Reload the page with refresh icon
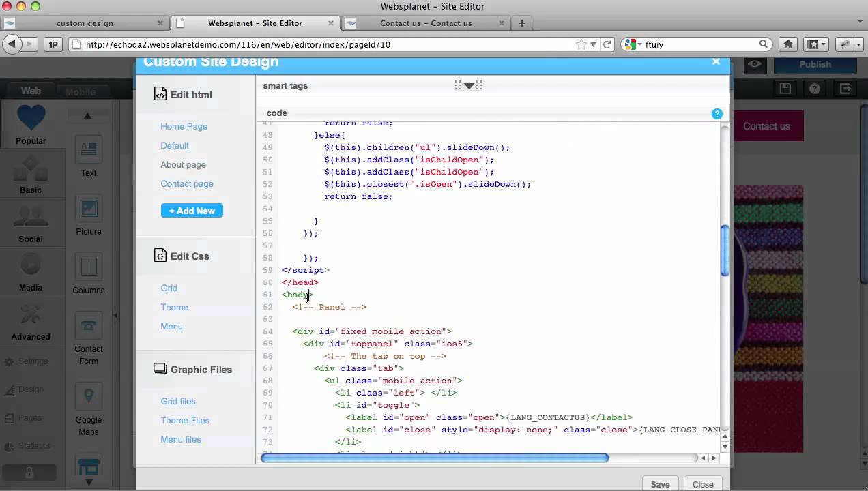Viewport: 868px width, 491px height. (x=607, y=44)
